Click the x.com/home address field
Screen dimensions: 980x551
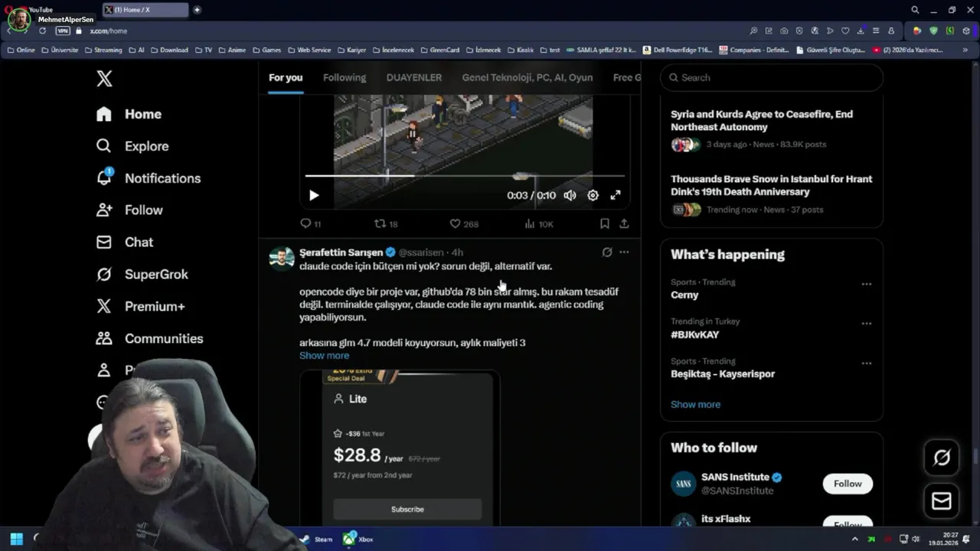coord(109,31)
